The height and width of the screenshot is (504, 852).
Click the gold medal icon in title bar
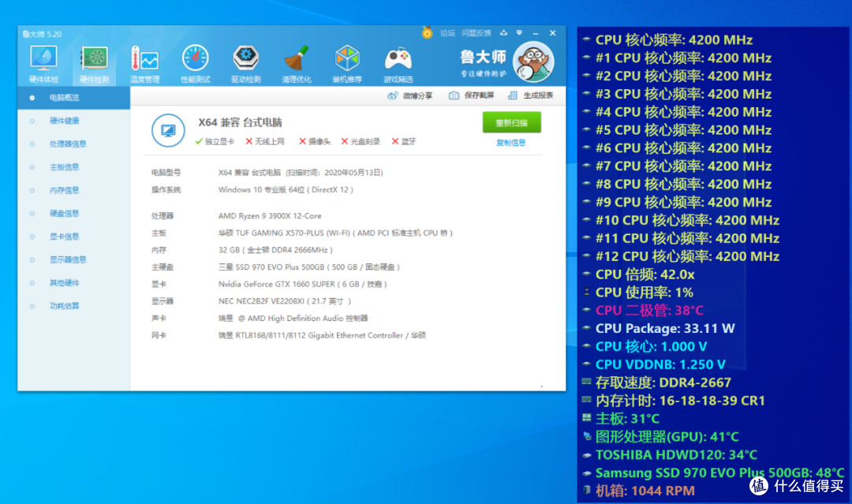pos(427,32)
